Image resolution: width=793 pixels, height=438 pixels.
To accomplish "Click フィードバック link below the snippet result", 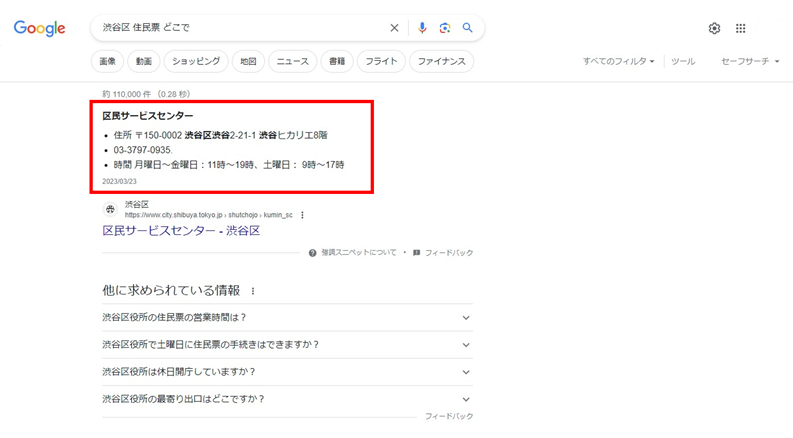I will click(x=449, y=252).
